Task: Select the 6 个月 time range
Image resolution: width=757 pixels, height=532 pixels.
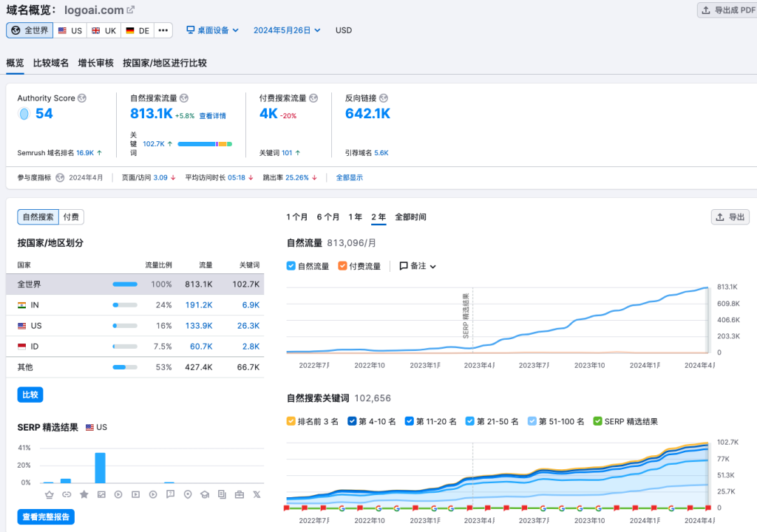Action: click(327, 217)
